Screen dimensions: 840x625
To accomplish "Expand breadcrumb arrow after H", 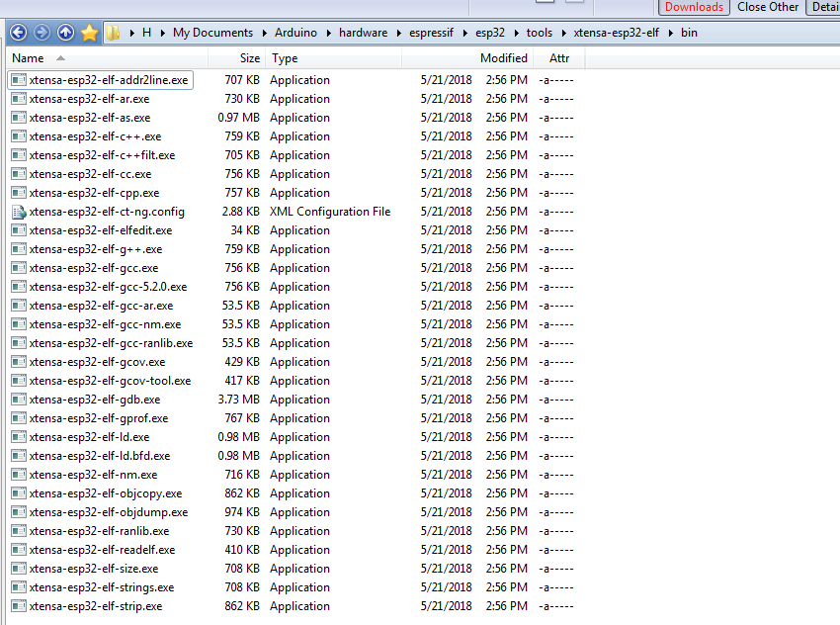I will point(162,34).
